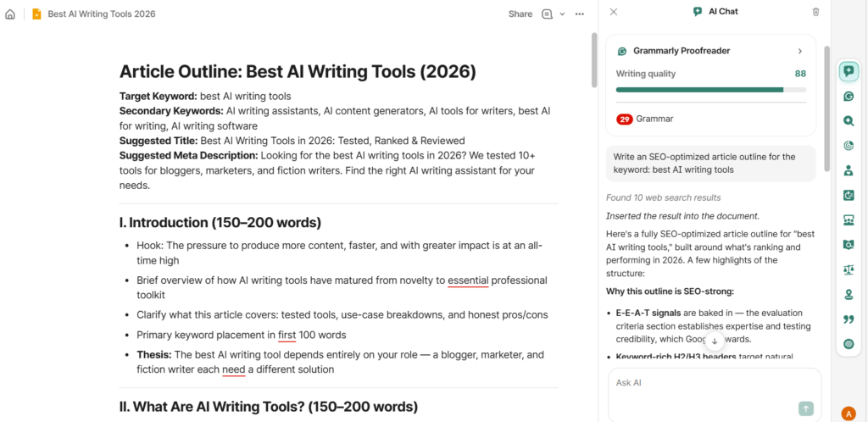
Task: Open the balance scales agent in sidebar
Action: click(849, 269)
